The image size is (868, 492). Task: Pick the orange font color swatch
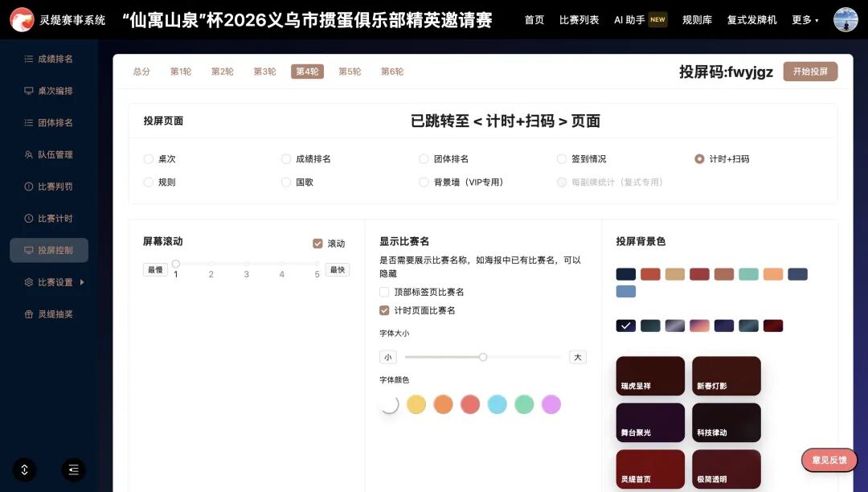coord(444,404)
